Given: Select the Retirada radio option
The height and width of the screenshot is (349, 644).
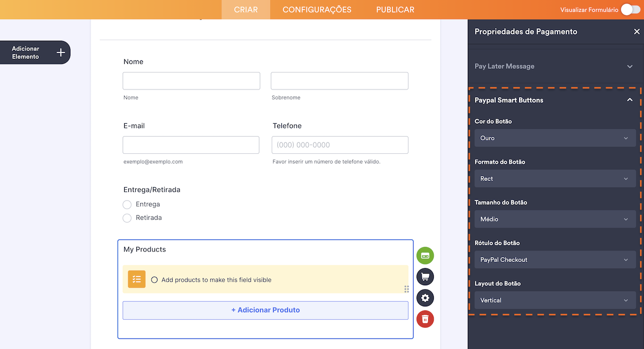Looking at the screenshot, I should (x=127, y=218).
